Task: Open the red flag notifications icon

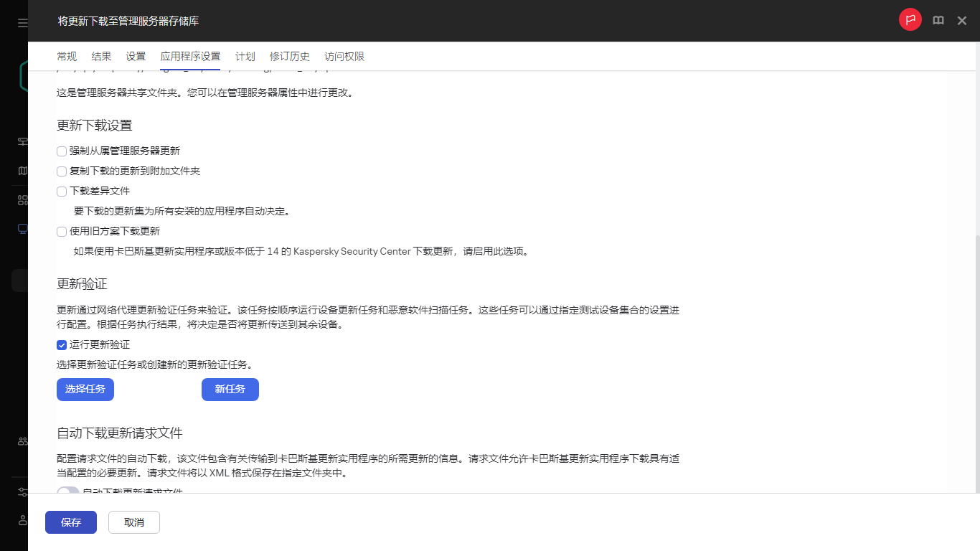Action: 910,19
